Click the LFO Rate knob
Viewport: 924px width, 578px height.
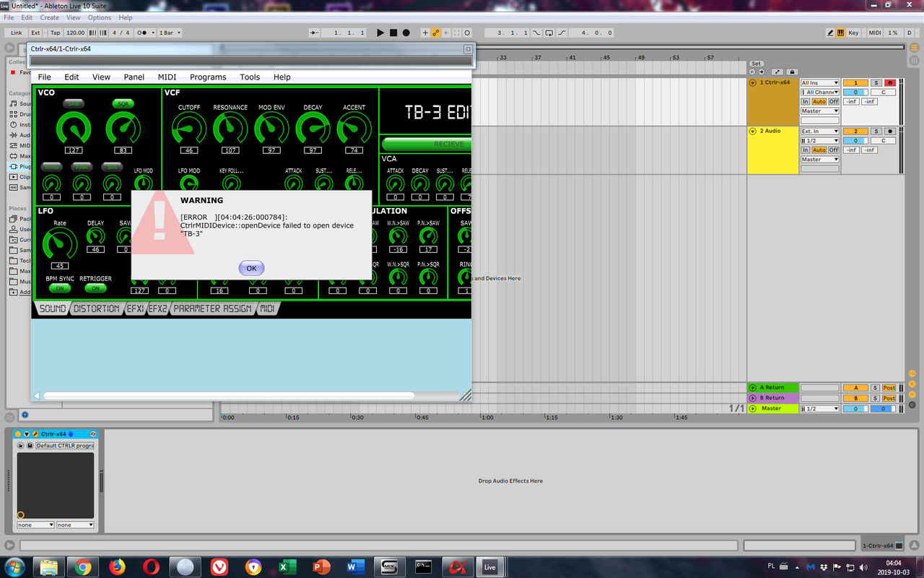coord(60,244)
